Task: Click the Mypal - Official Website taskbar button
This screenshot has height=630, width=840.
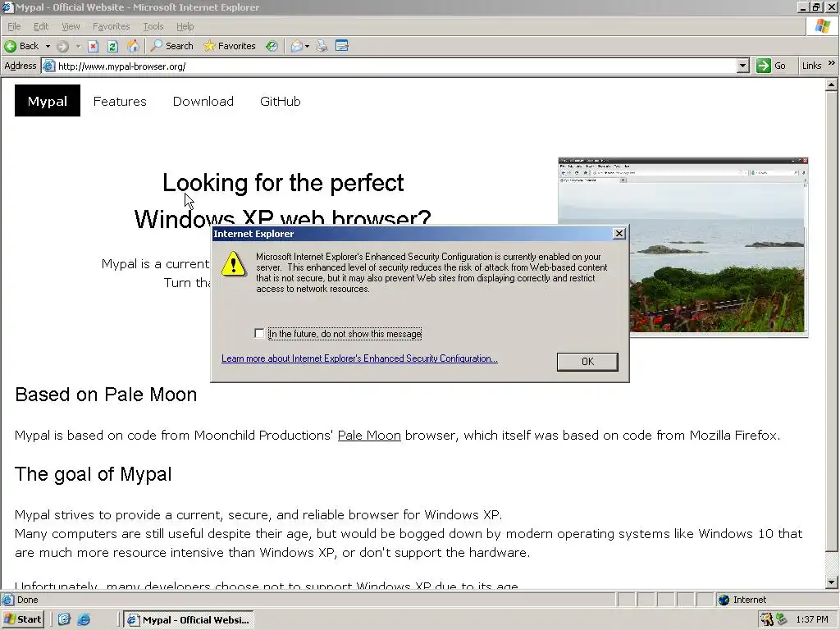Action: click(x=189, y=620)
